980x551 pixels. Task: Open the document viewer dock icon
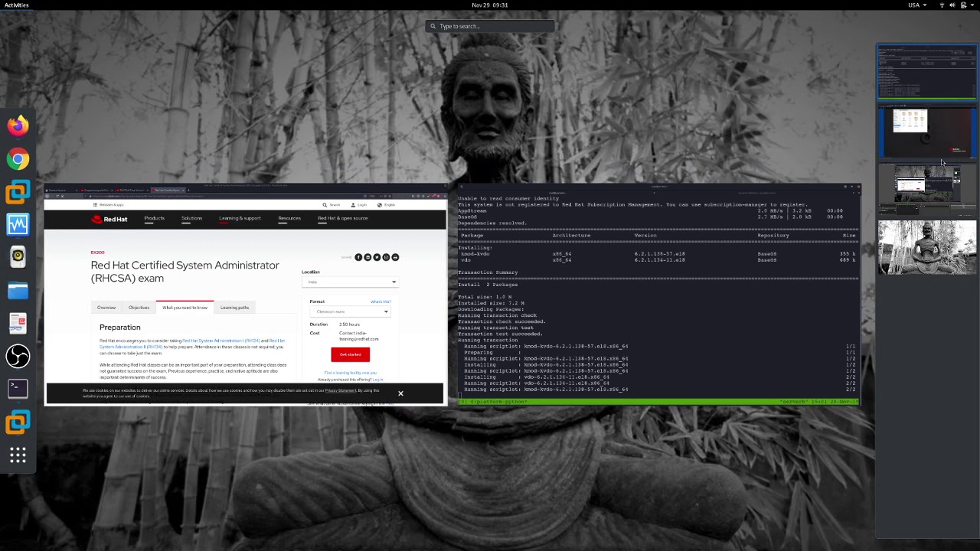[18, 323]
